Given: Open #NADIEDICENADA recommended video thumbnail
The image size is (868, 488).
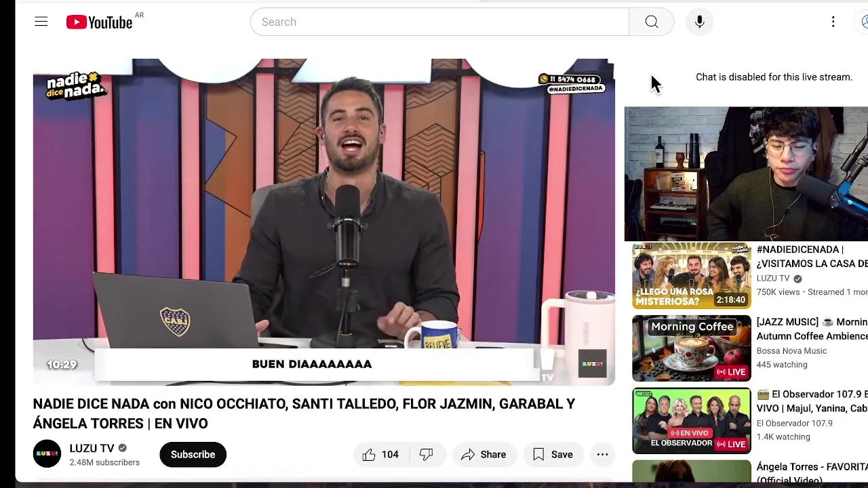Looking at the screenshot, I should point(692,276).
